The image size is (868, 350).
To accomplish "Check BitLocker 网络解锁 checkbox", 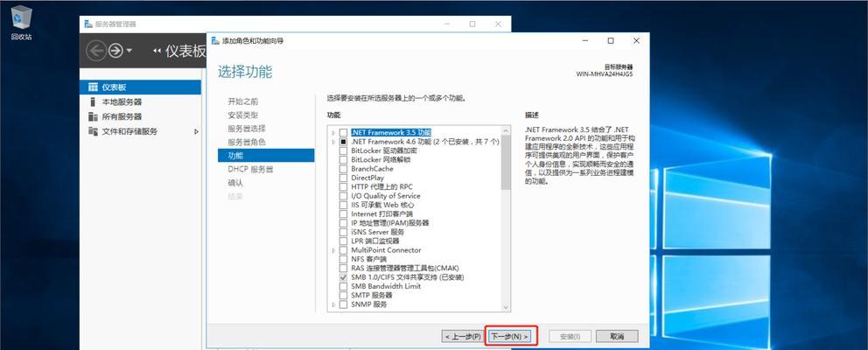I will pos(344,160).
